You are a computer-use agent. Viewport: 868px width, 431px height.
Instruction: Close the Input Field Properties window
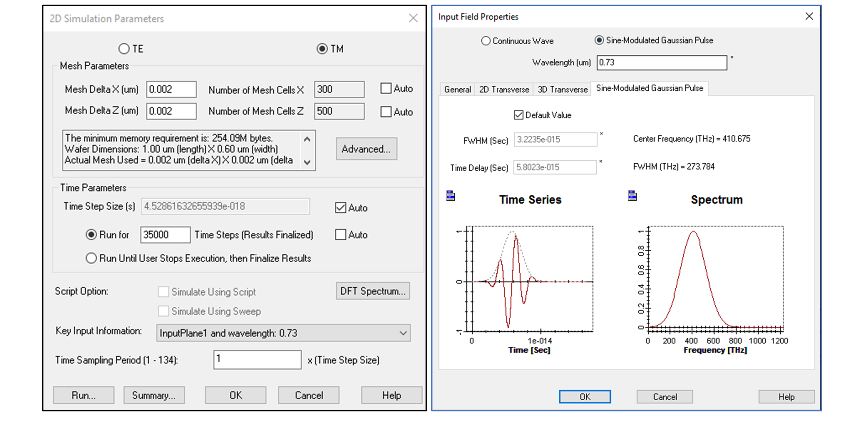[x=809, y=16]
